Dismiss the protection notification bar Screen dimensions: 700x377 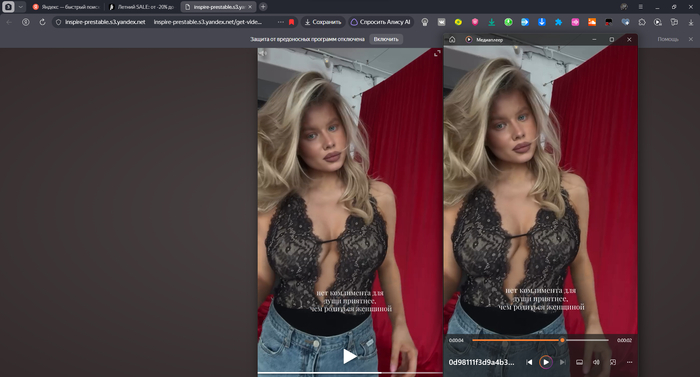coord(691,39)
